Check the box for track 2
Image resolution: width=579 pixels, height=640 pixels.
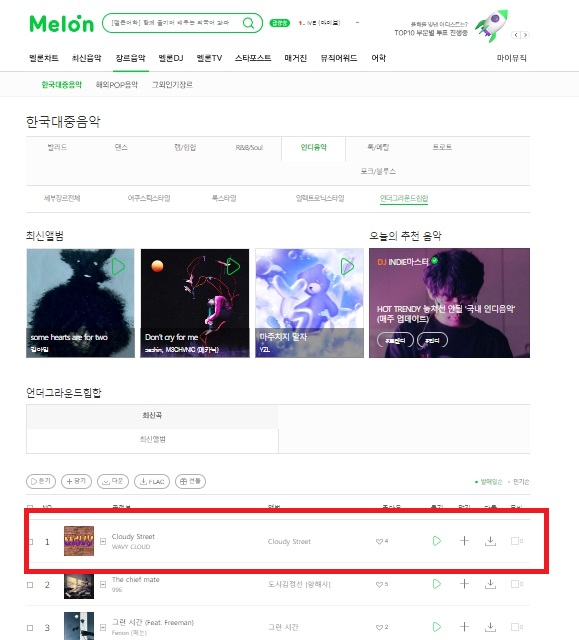coord(30,585)
